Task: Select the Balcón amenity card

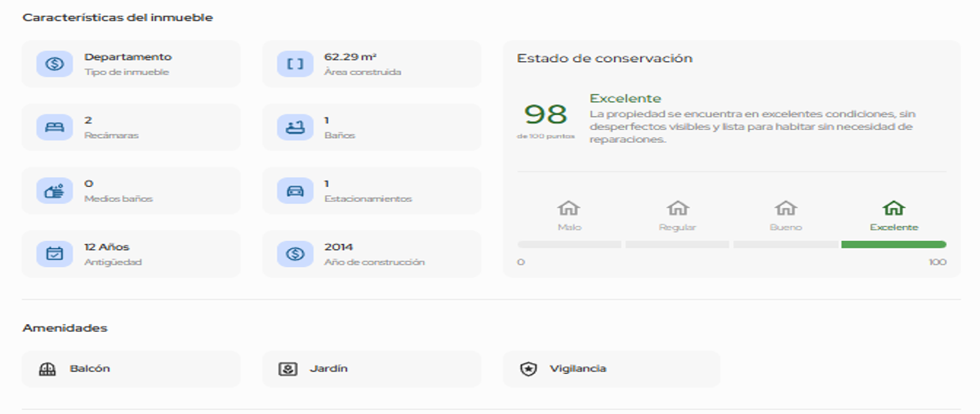Action: click(131, 369)
